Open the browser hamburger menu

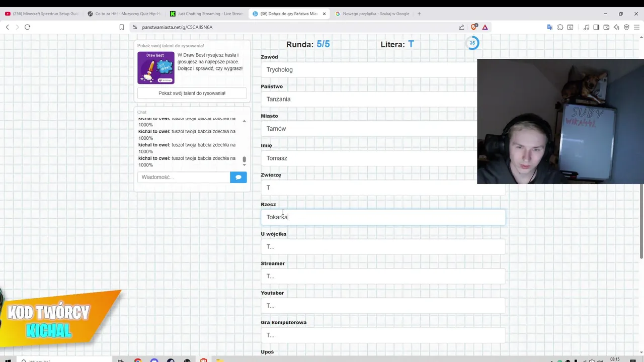click(637, 27)
